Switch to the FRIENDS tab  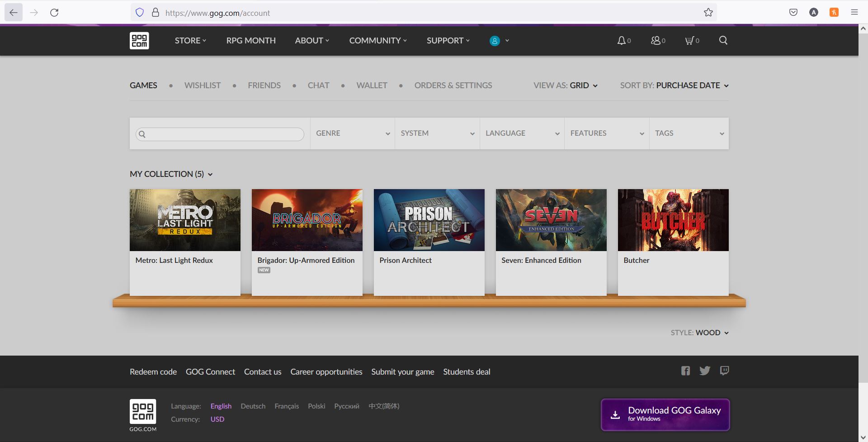(x=264, y=86)
